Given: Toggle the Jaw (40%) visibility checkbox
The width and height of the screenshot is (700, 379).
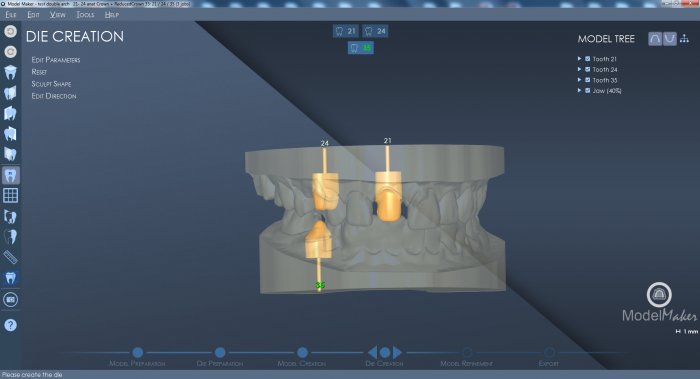Looking at the screenshot, I should click(x=588, y=91).
